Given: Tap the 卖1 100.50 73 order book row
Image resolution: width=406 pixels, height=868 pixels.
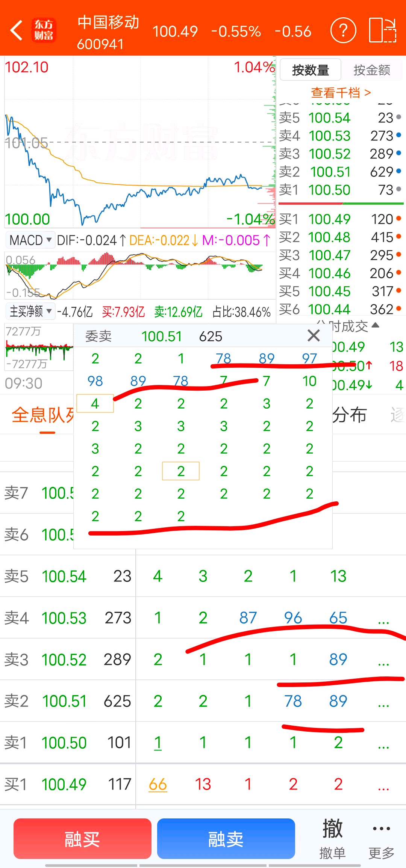Looking at the screenshot, I should pos(341,190).
